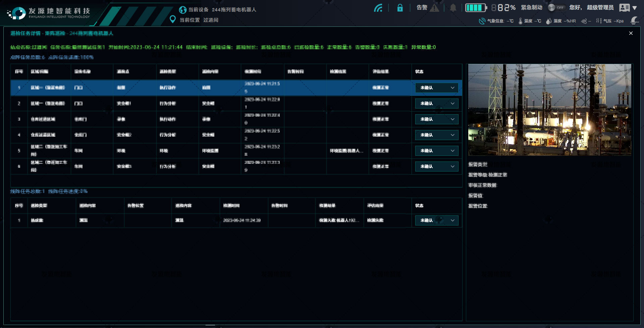Click the location pin icon beside 当前位置
Viewport: 644px width, 328px height.
coord(173,19)
